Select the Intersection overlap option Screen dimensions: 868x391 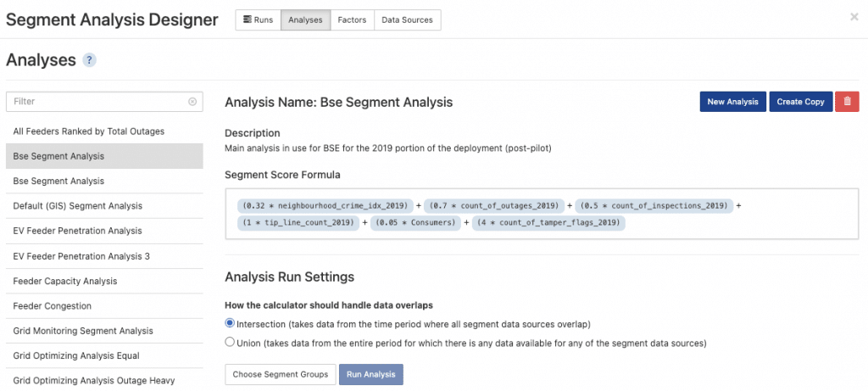point(230,324)
